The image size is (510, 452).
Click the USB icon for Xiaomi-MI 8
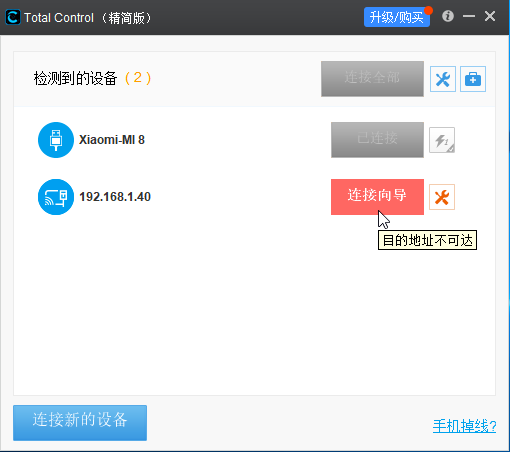(x=56, y=140)
